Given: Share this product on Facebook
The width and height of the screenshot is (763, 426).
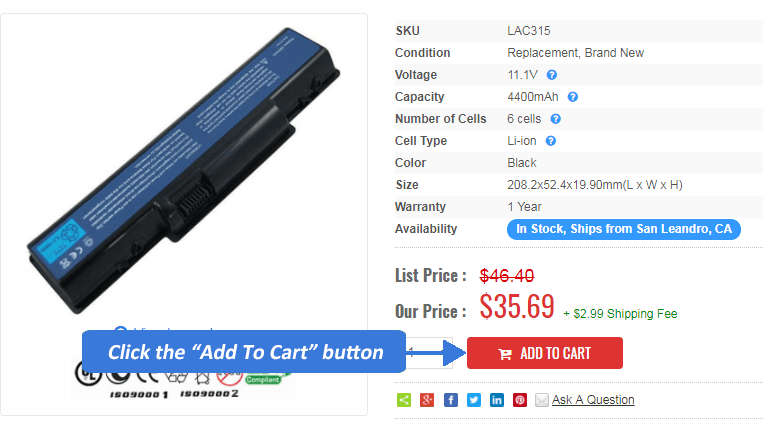Looking at the screenshot, I should (451, 400).
